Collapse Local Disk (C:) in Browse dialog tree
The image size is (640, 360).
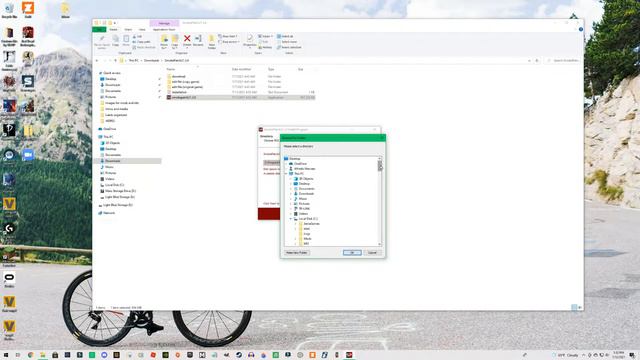[291, 219]
